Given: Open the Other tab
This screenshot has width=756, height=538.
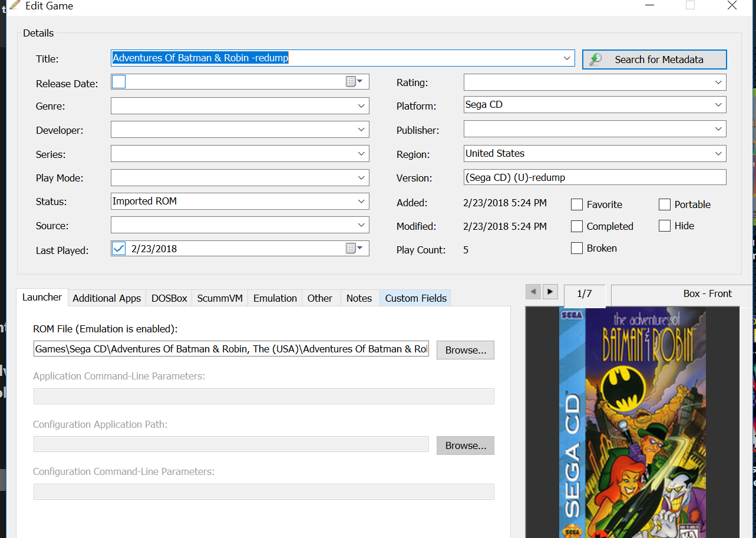Looking at the screenshot, I should (320, 298).
